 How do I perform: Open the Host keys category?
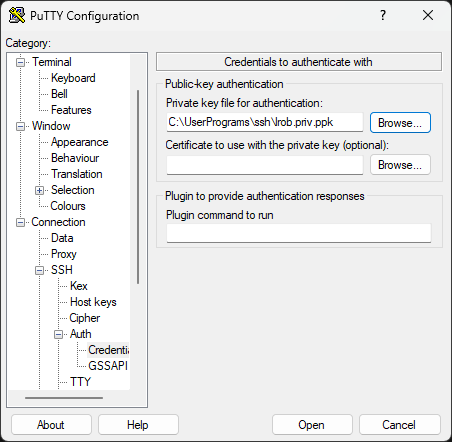tap(93, 302)
